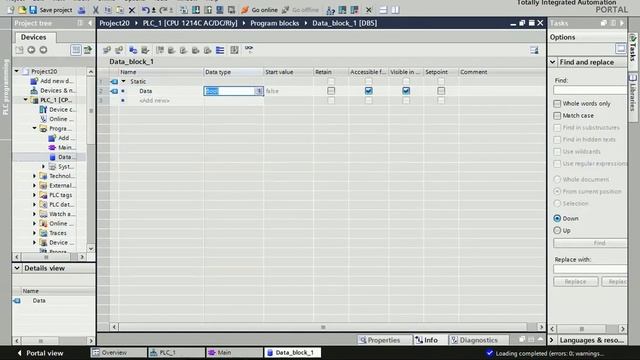Click the Accessible devices icon

(331, 10)
